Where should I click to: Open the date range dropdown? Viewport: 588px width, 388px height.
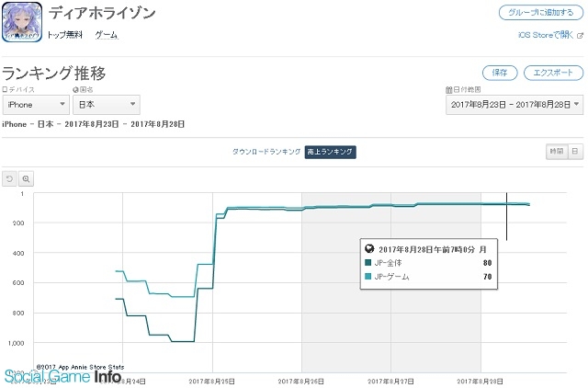[x=514, y=106]
